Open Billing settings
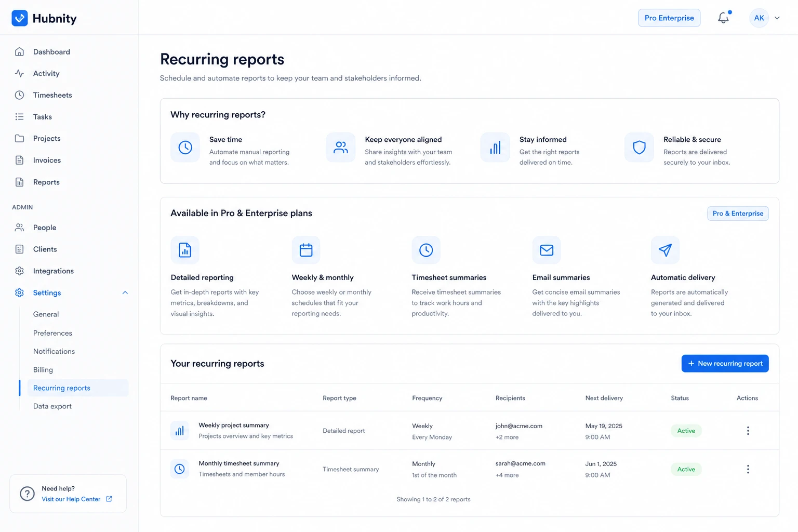The width and height of the screenshot is (798, 532). click(43, 370)
